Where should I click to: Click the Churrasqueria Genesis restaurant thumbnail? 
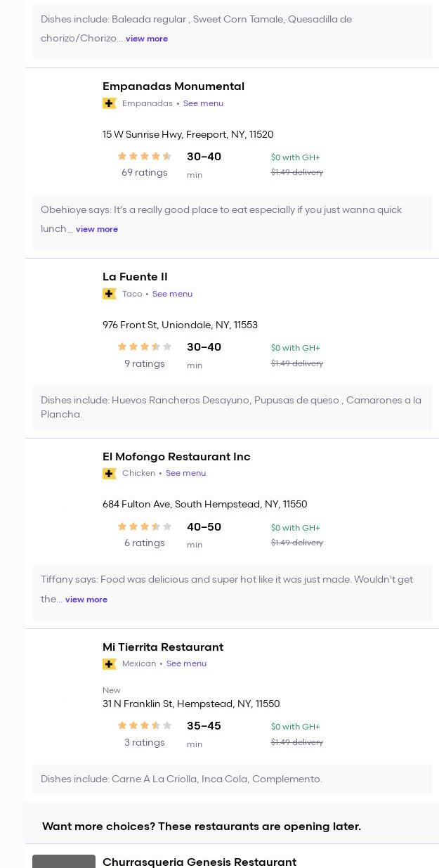[64, 862]
